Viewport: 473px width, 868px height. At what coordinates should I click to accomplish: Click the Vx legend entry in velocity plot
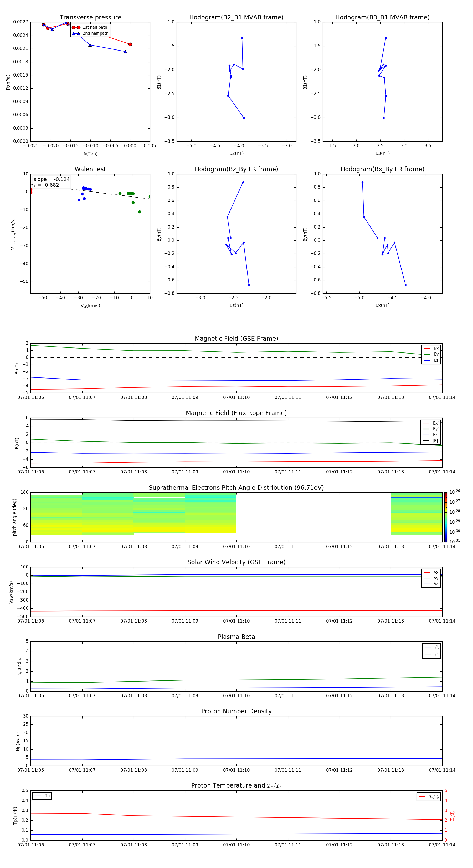tap(431, 572)
